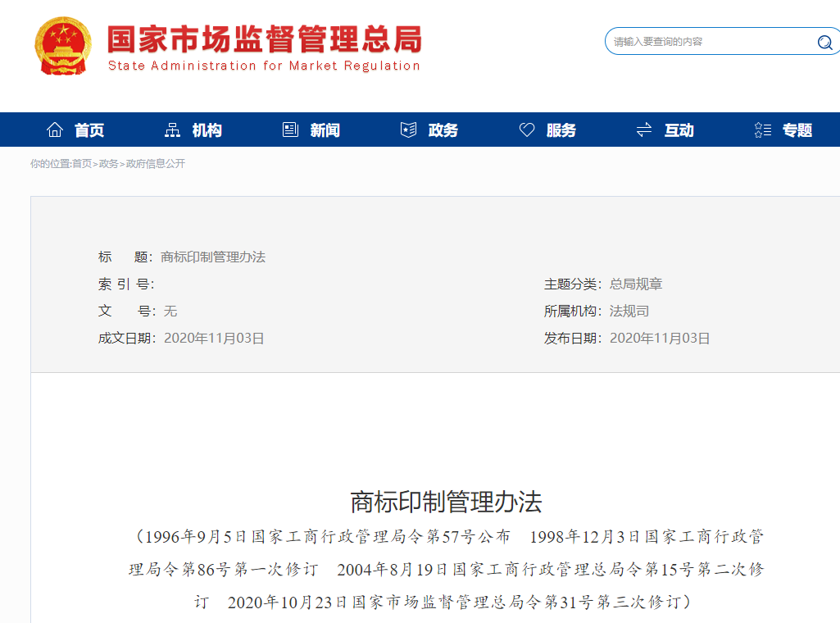Click the State Administration for Market Regulation subtitle
This screenshot has width=840, height=623.
click(264, 66)
